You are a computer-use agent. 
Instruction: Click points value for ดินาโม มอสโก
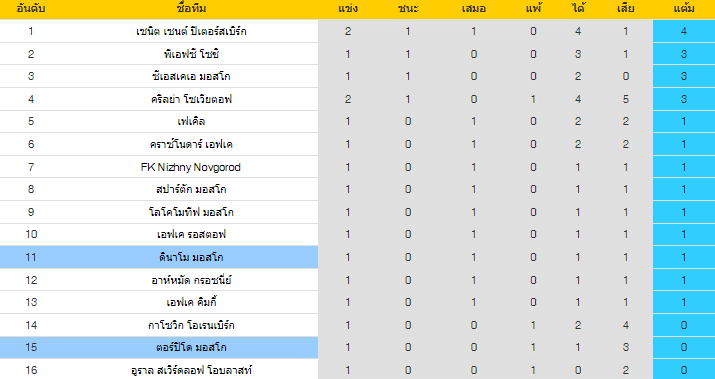(684, 258)
